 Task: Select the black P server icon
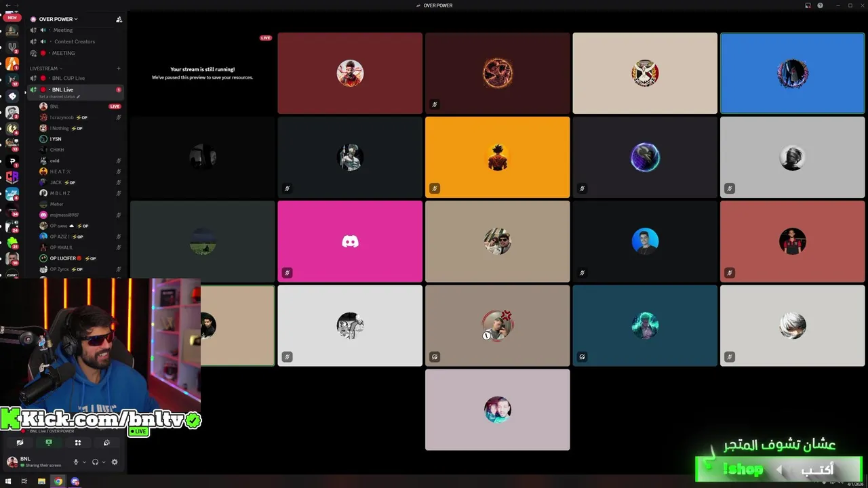[12, 161]
